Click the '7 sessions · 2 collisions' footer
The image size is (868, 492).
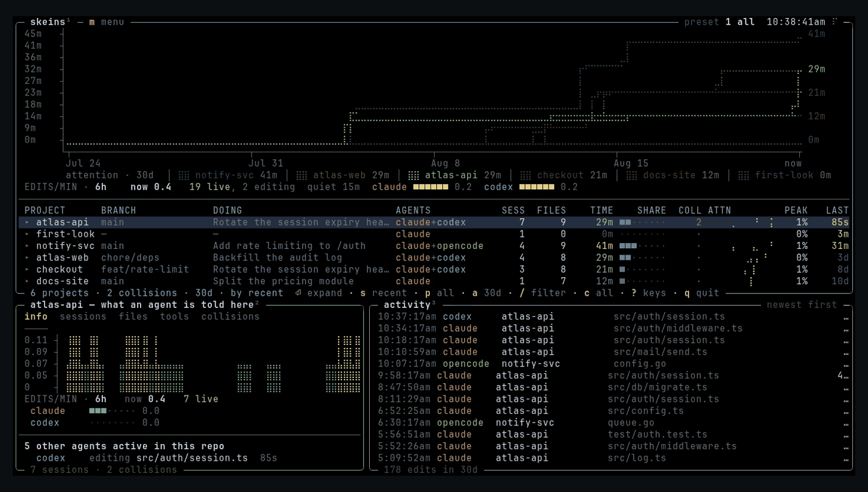point(104,470)
